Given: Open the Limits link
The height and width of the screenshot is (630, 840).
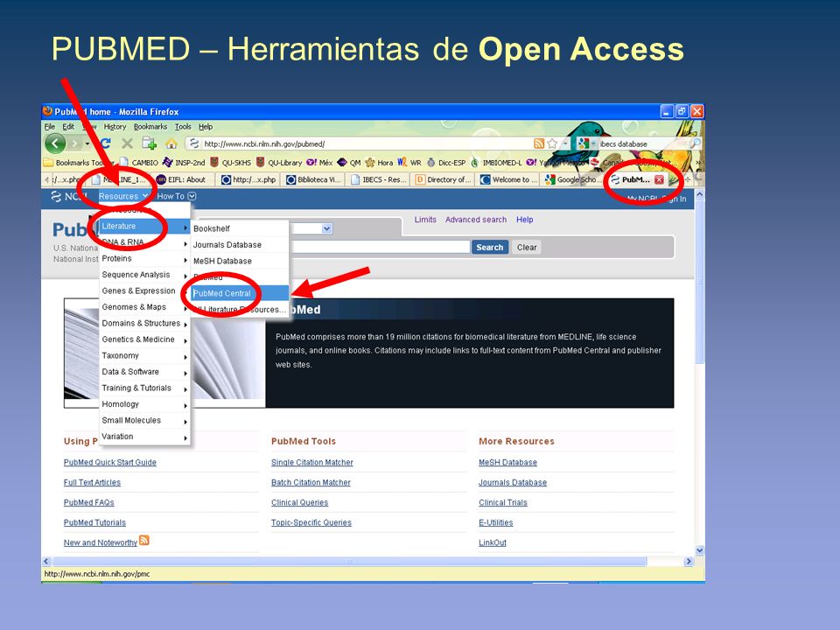Looking at the screenshot, I should [x=425, y=220].
